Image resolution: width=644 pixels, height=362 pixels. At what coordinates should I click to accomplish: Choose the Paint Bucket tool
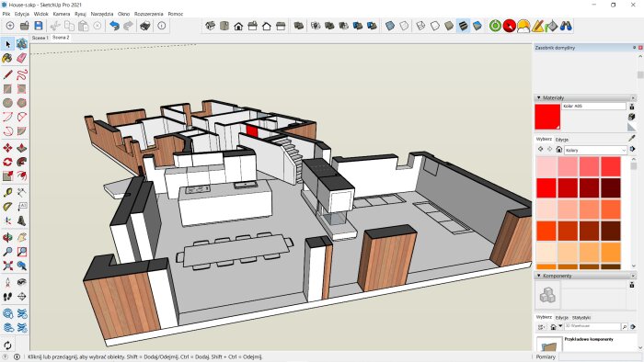tap(7, 58)
